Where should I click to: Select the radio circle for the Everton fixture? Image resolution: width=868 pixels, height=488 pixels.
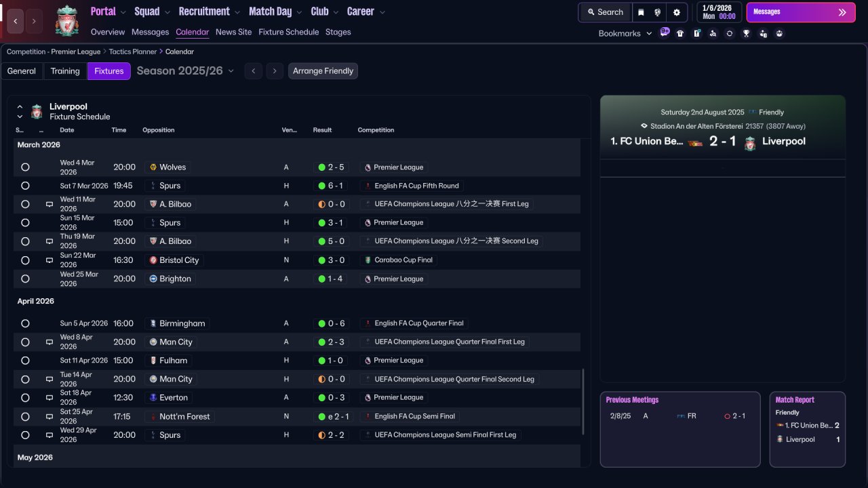(25, 398)
